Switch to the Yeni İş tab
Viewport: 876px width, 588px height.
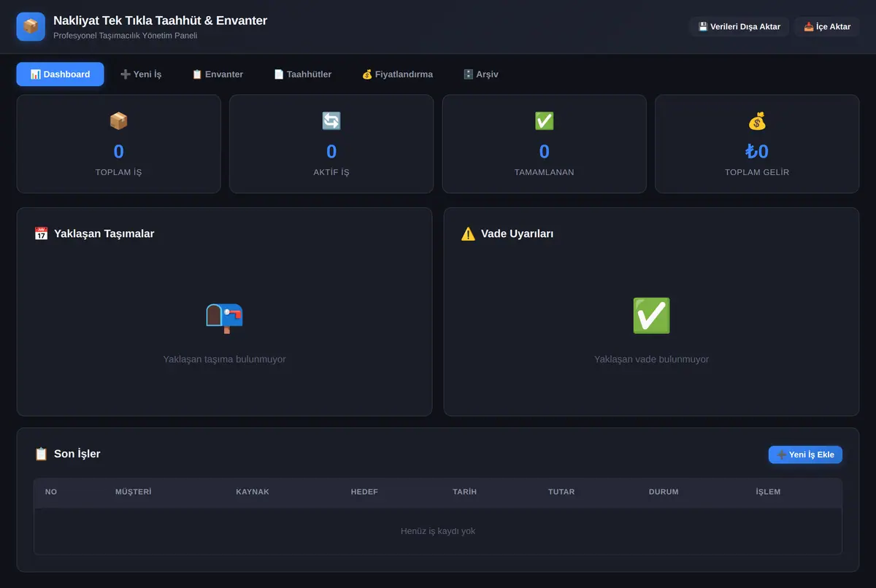(x=141, y=74)
